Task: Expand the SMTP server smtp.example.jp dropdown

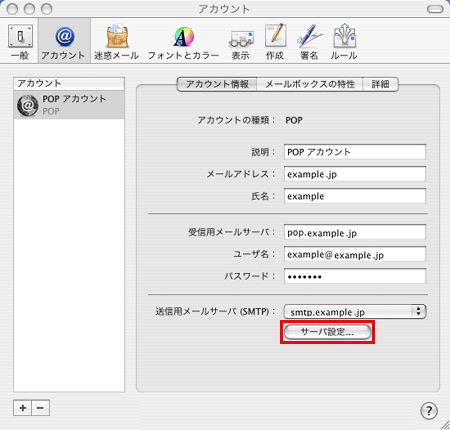Action: (355, 312)
